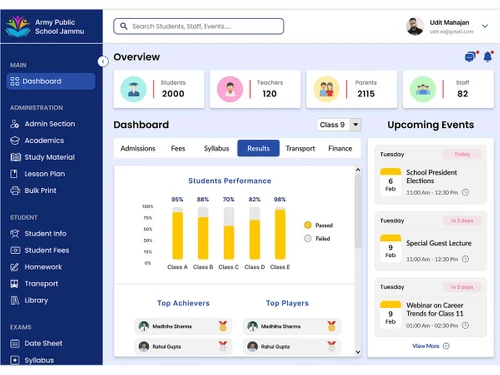Click the search students input field
The height and width of the screenshot is (375, 500).
pos(199,26)
